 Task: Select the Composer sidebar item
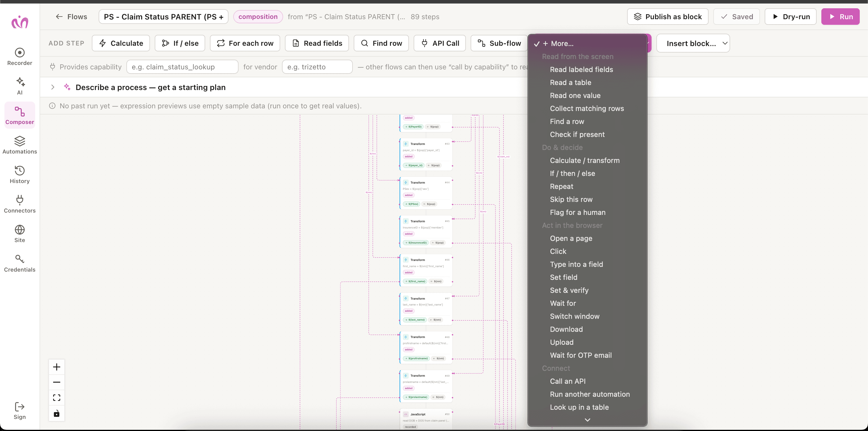[x=19, y=116]
